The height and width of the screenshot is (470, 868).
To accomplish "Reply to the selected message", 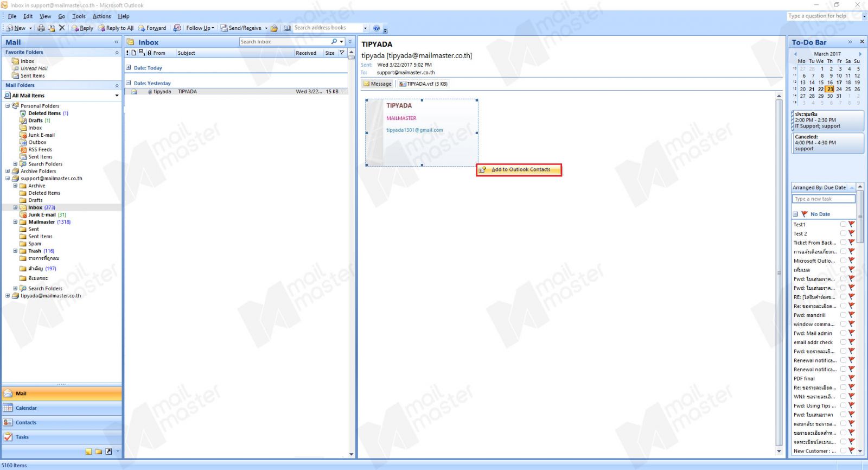I will (82, 28).
